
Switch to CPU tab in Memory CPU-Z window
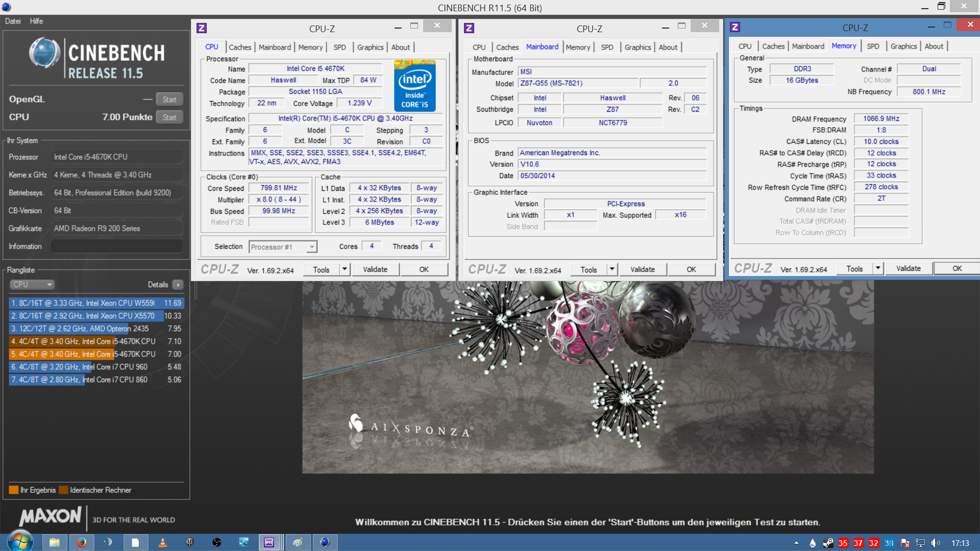point(745,46)
